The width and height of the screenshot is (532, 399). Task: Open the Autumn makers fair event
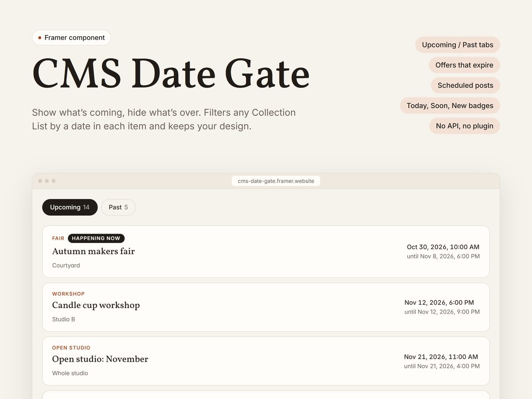[x=266, y=252]
